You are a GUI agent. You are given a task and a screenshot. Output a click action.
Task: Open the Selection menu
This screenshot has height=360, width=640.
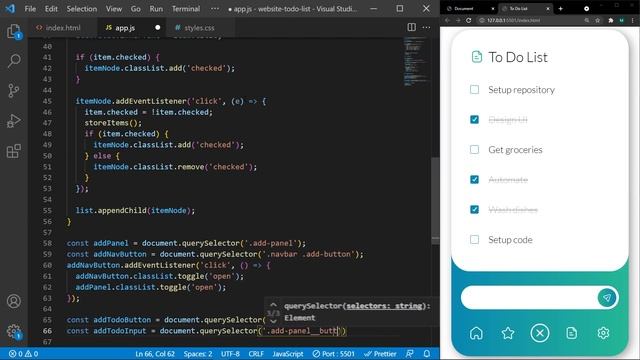[82, 9]
